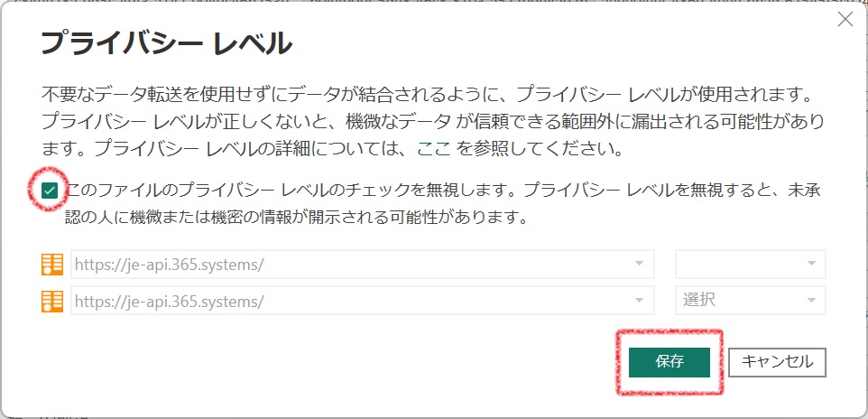Screen dimensions: 868x419
Task: Uncheck the ignore privacy level checkbox
Action: click(x=51, y=191)
